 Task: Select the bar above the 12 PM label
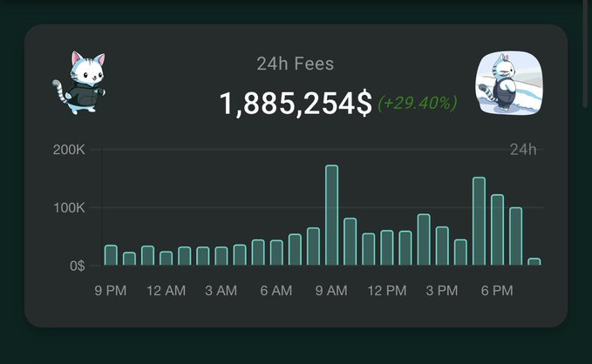click(387, 248)
